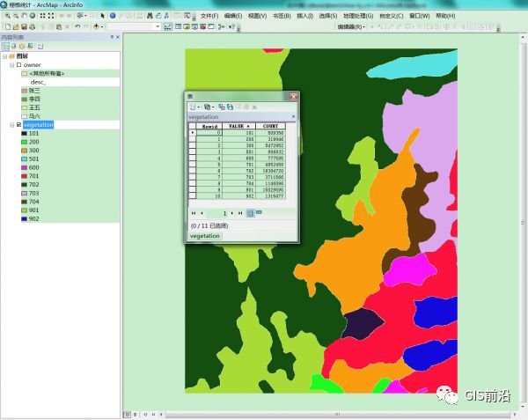Open the Add Data dropdown arrow

102,26
